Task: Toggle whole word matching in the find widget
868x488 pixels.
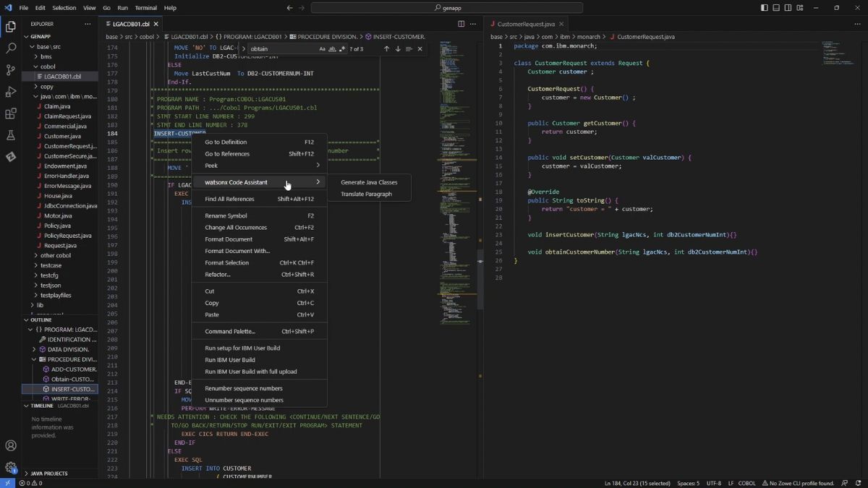Action: point(333,48)
